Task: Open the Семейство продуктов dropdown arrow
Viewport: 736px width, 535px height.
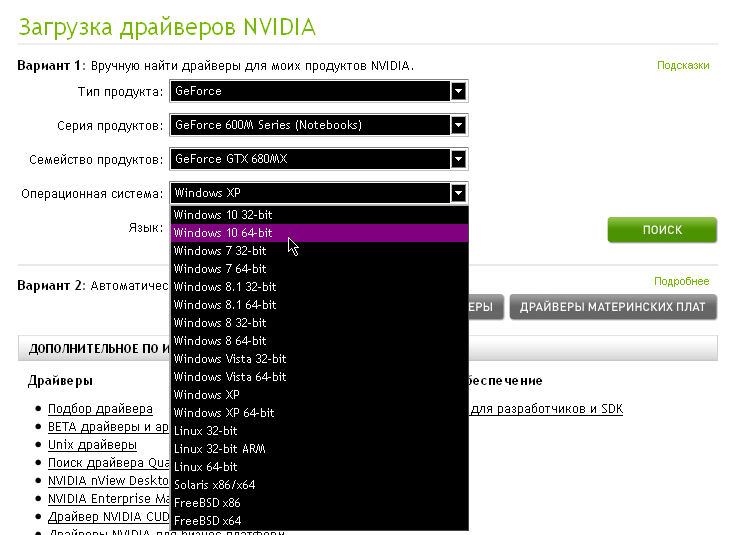Action: click(x=458, y=159)
